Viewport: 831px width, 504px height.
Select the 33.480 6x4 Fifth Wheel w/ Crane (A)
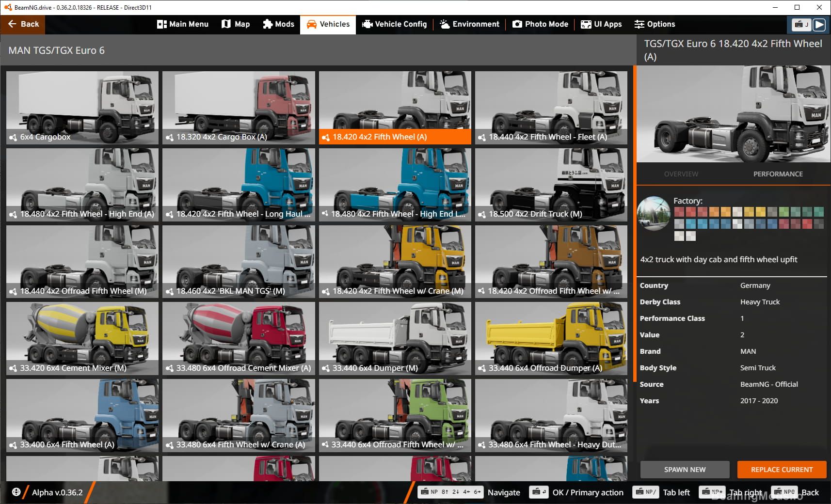pyautogui.click(x=239, y=415)
